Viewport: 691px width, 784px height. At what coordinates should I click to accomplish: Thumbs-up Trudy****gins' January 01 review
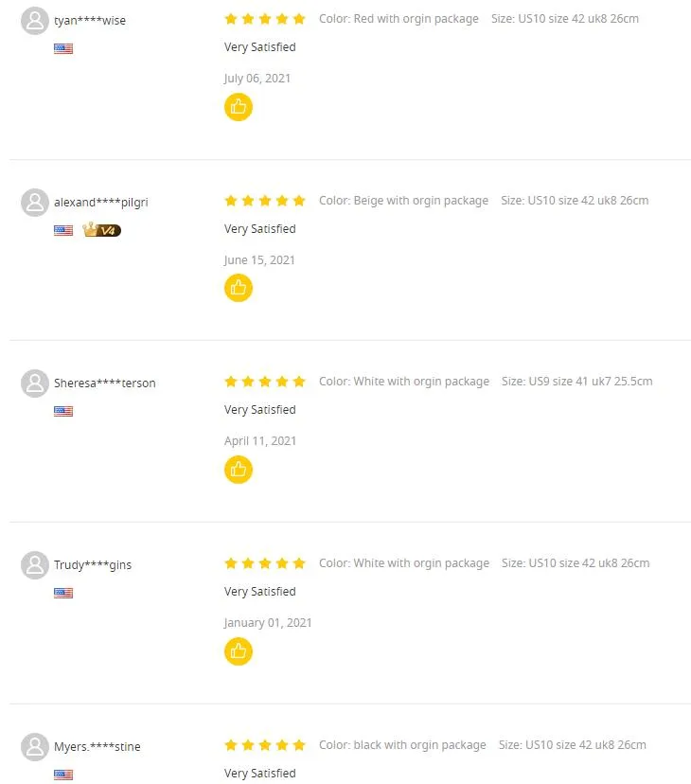click(x=239, y=650)
